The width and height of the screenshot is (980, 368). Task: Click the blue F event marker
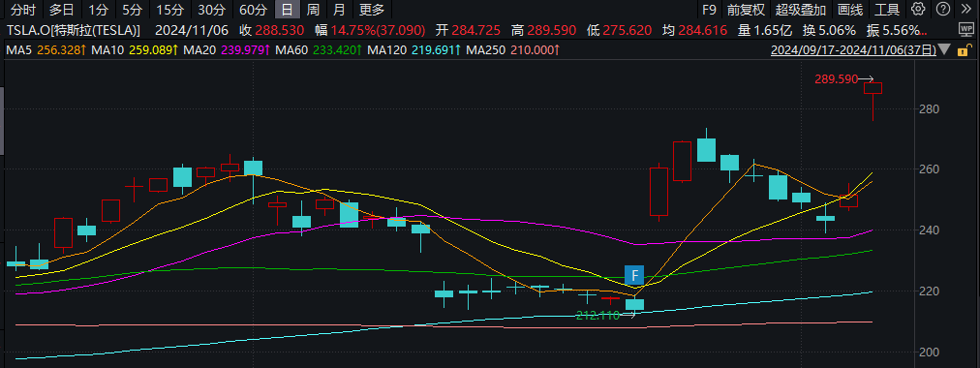click(634, 275)
